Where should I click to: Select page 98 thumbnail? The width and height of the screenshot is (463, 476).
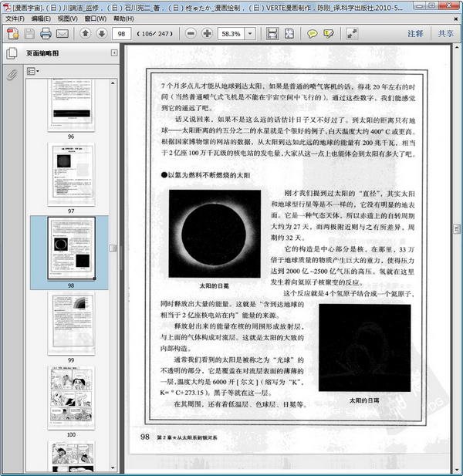[x=71, y=248]
